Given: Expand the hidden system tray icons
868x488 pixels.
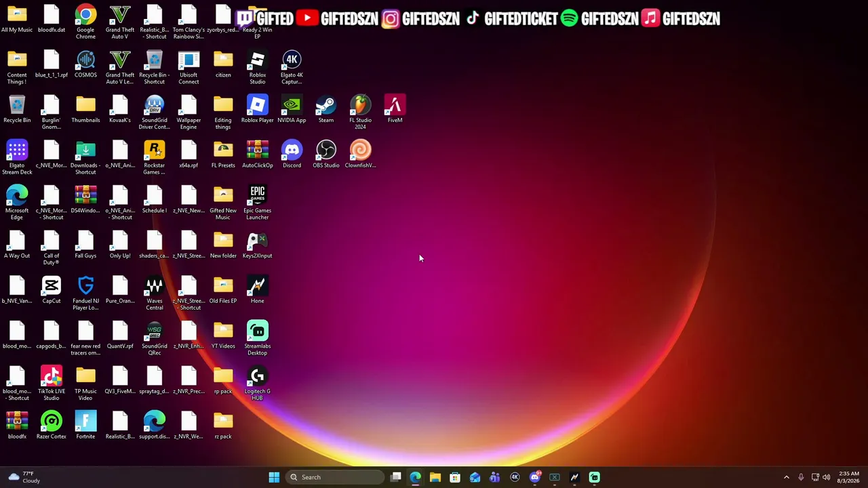Looking at the screenshot, I should (x=787, y=477).
